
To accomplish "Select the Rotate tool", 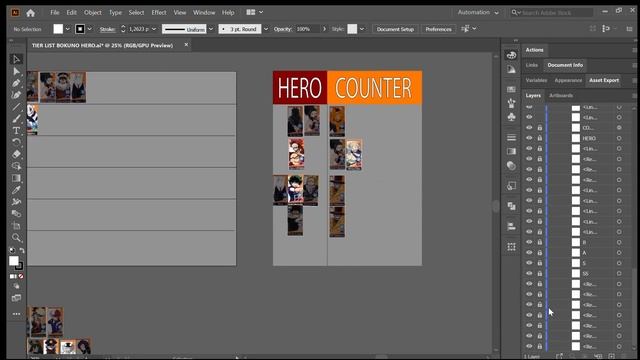I will [x=16, y=142].
